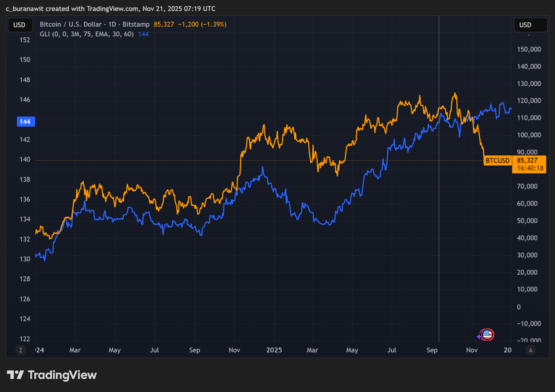Click the purple sparkle event marker

click(479, 337)
